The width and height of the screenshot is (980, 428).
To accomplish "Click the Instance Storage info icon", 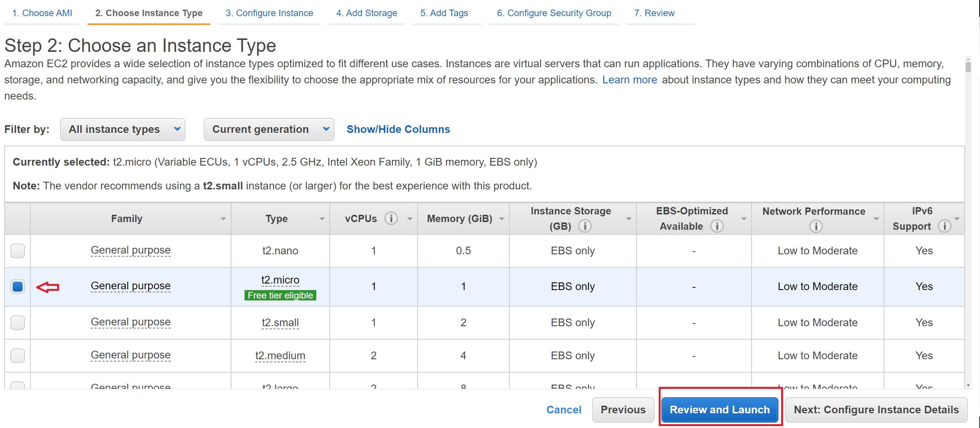I will tap(585, 226).
